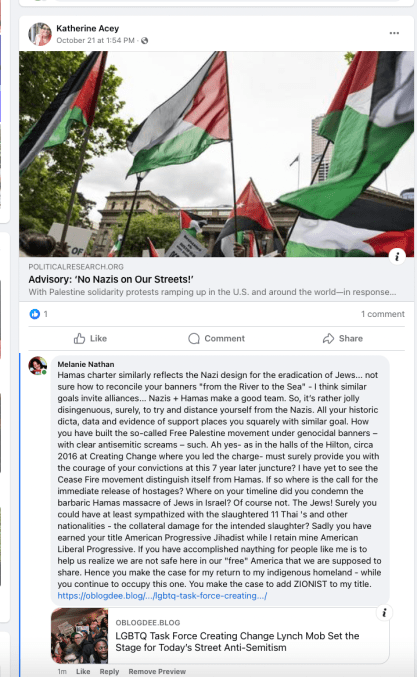Viewport: 417px width, 677px height.
Task: Click the blue like reaction icon
Action: [35, 314]
